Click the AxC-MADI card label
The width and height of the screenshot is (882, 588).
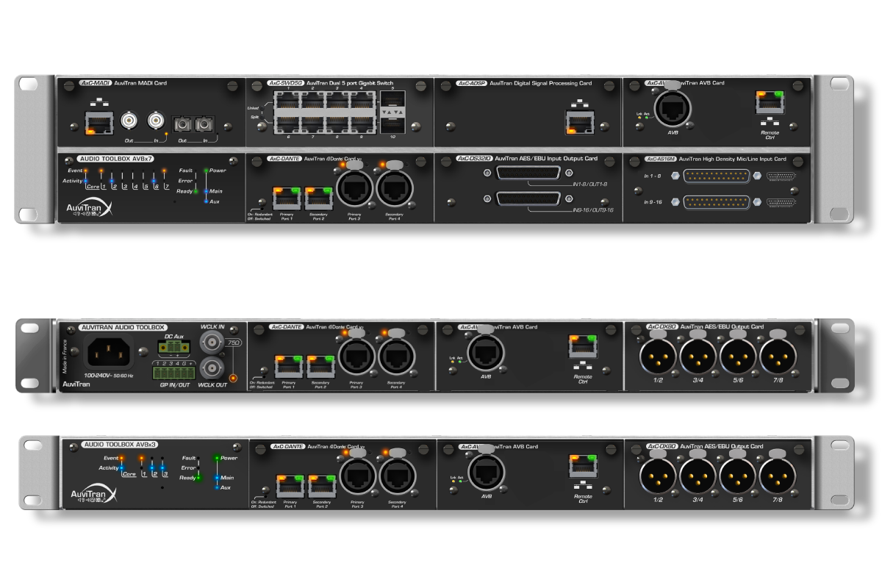95,84
